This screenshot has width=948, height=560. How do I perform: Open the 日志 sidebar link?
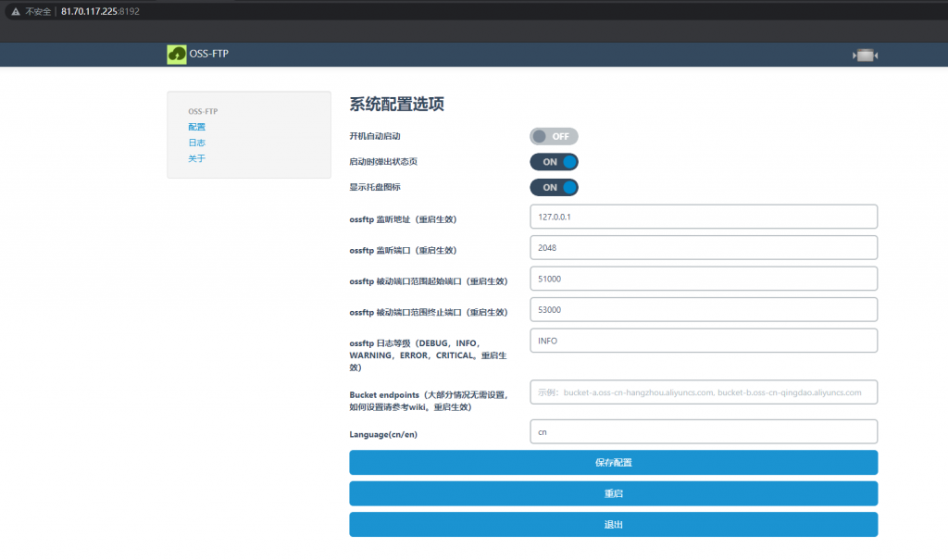click(x=196, y=143)
